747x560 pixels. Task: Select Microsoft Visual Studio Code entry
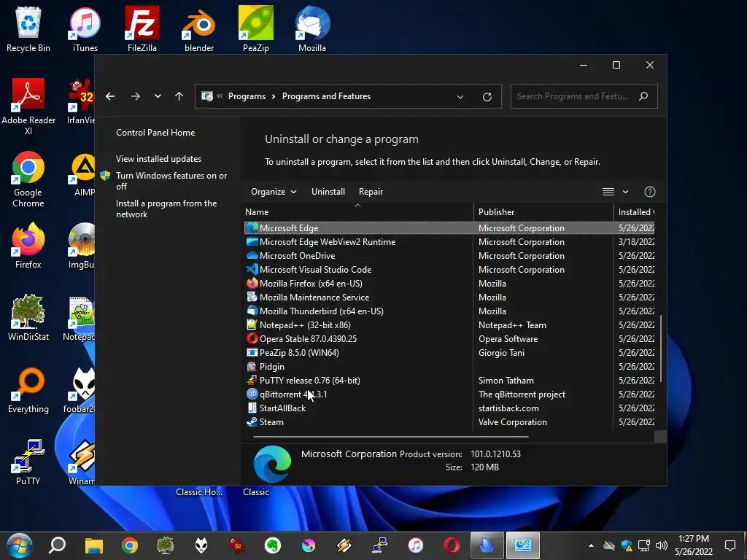click(449, 270)
